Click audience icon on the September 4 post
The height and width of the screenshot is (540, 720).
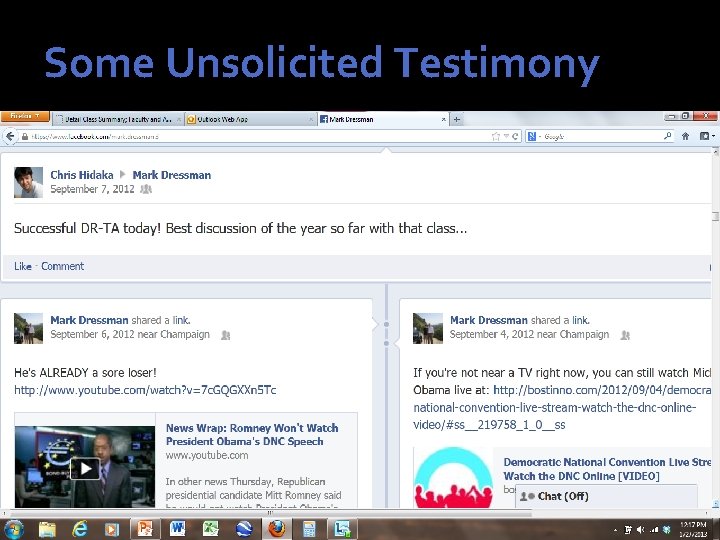point(625,335)
